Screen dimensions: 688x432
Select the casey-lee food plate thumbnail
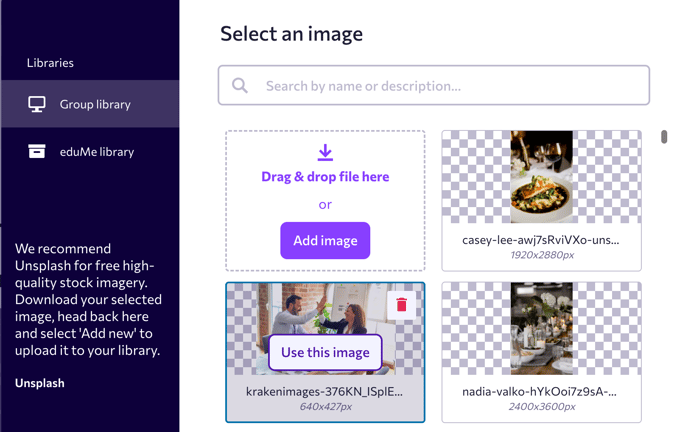click(541, 178)
